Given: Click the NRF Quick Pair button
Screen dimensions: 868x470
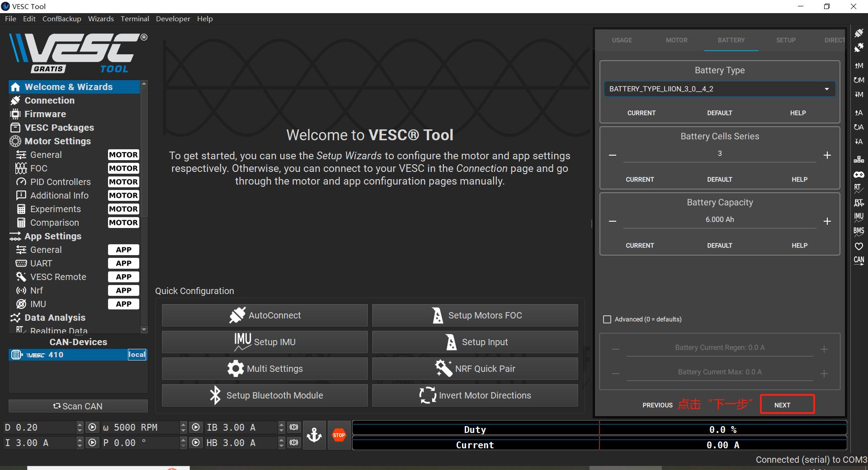Looking at the screenshot, I should [475, 369].
